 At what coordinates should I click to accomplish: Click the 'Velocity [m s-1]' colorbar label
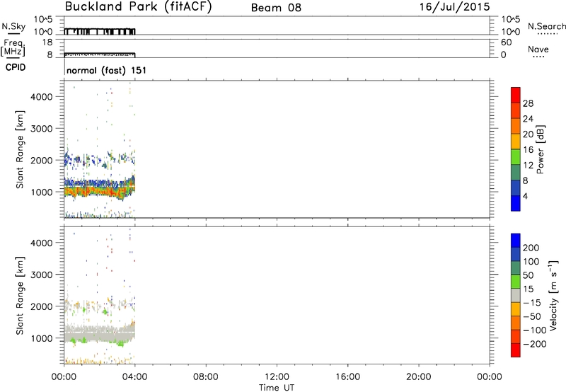coord(553,295)
